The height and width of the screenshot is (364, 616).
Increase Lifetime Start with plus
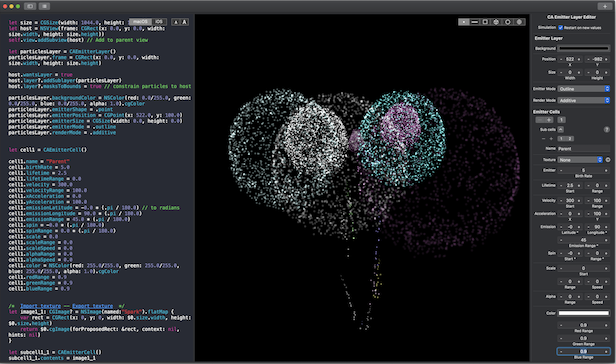click(579, 185)
